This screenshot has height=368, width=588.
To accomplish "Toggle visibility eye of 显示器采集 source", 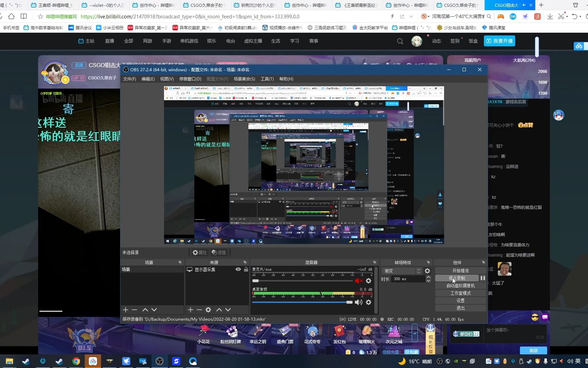I will (x=238, y=269).
